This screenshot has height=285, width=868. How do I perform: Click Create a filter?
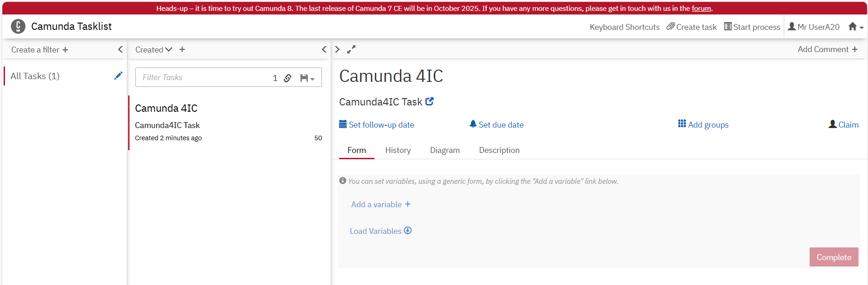[40, 50]
